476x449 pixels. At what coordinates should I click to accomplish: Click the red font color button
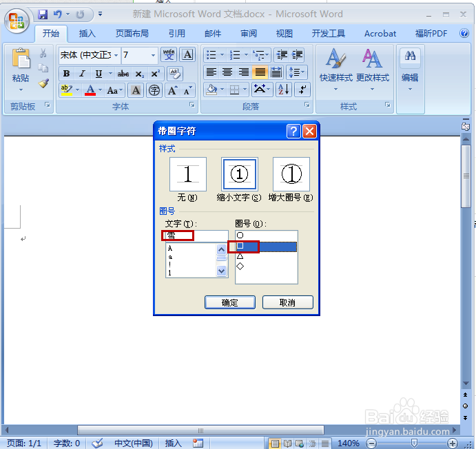90,90
